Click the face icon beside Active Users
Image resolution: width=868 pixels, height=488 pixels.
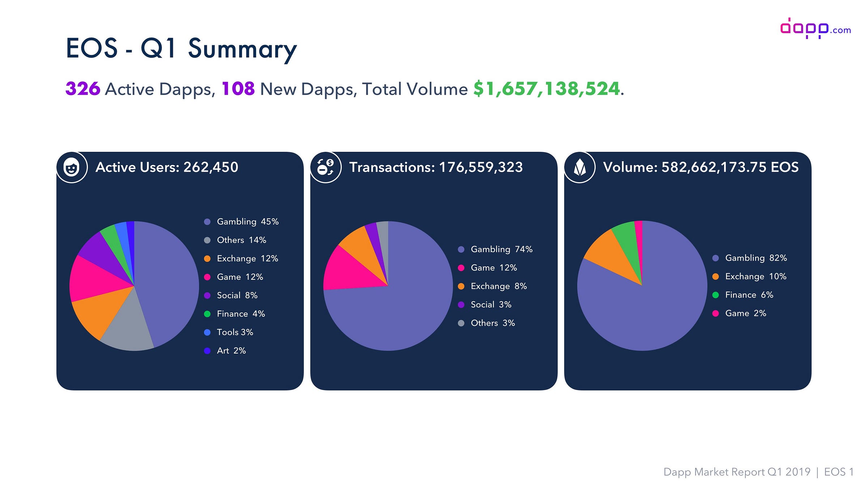pyautogui.click(x=72, y=167)
